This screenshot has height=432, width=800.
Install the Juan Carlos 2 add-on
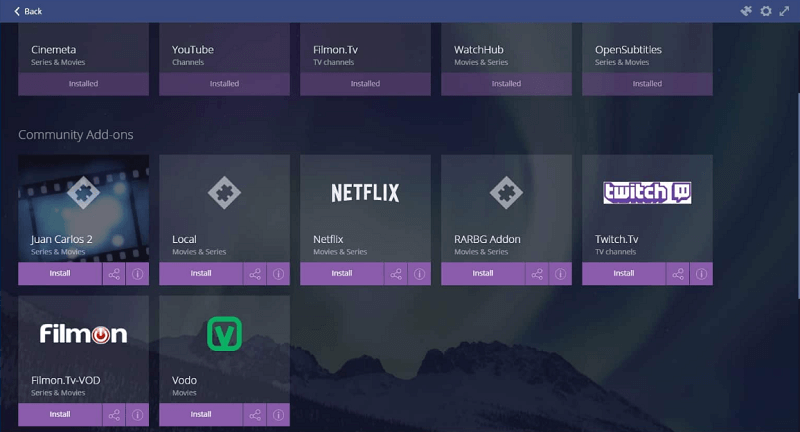pyautogui.click(x=60, y=273)
